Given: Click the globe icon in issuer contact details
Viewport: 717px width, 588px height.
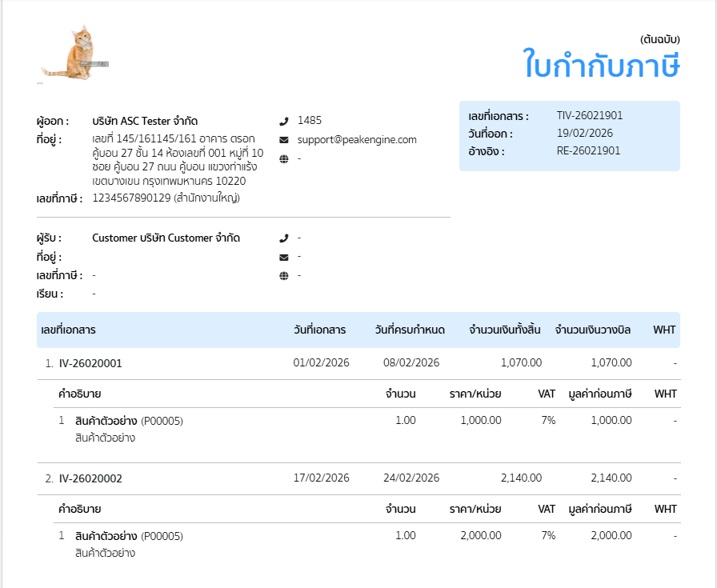Looking at the screenshot, I should [x=282, y=158].
